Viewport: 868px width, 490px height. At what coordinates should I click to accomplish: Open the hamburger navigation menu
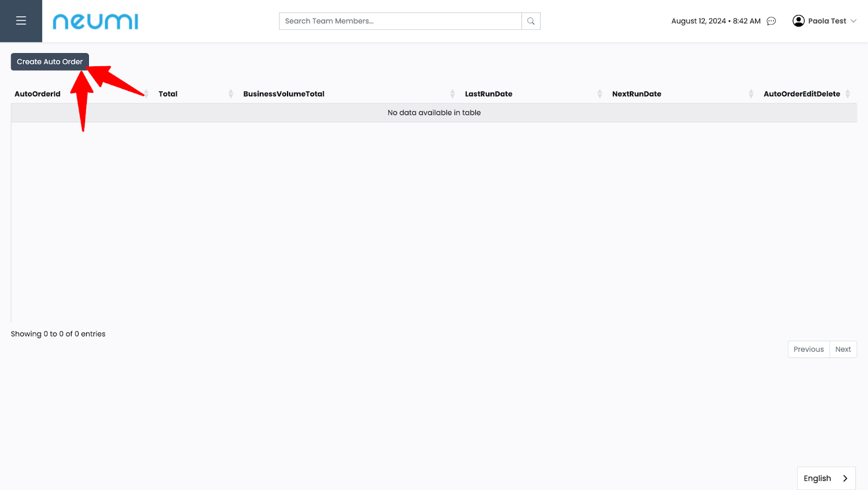21,21
